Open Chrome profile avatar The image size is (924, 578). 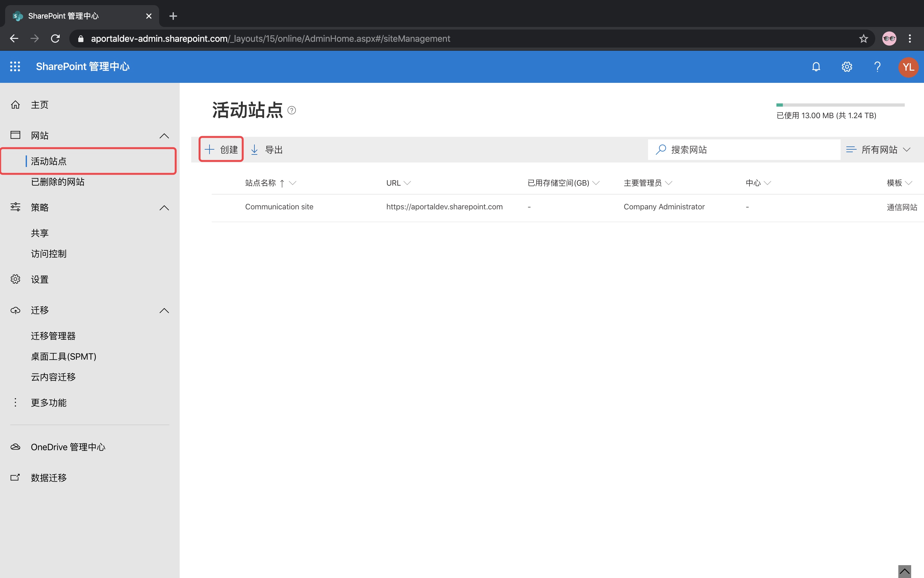point(889,38)
